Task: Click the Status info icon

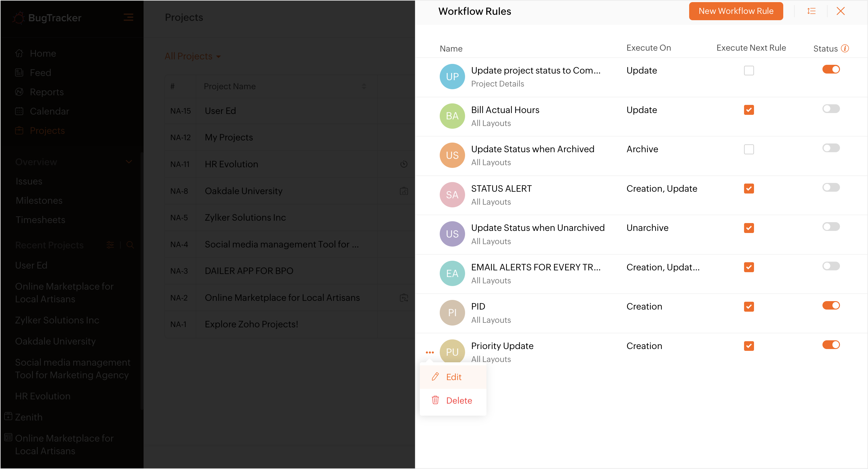Action: tap(844, 49)
